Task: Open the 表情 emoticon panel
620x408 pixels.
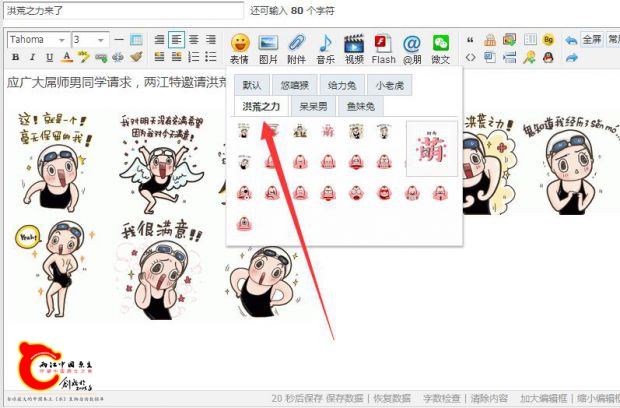Action: (240, 49)
